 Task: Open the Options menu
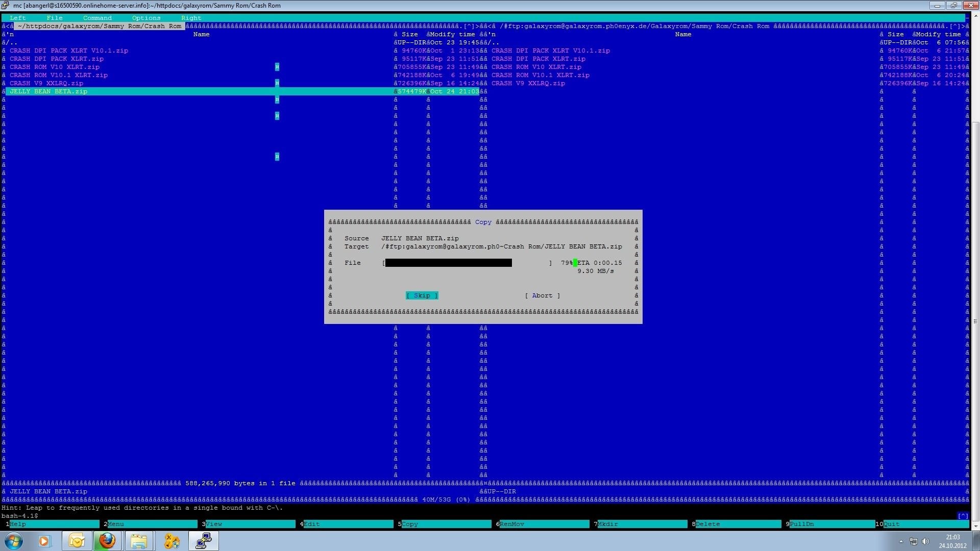[146, 18]
